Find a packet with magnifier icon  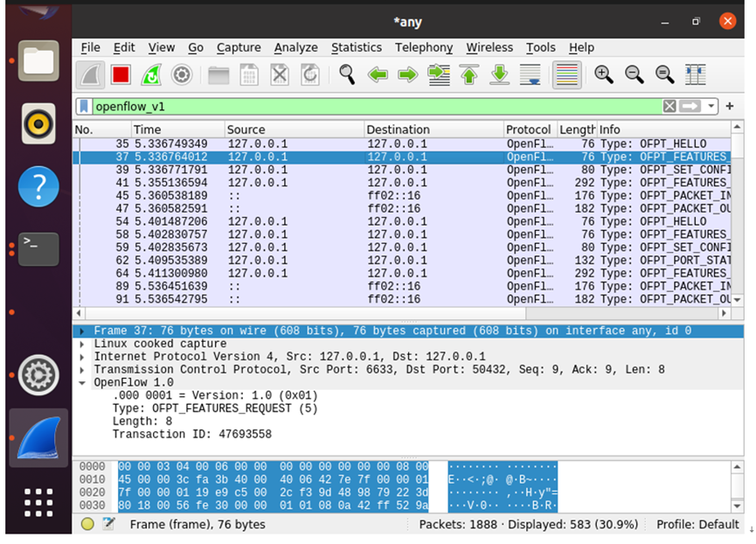[347, 74]
